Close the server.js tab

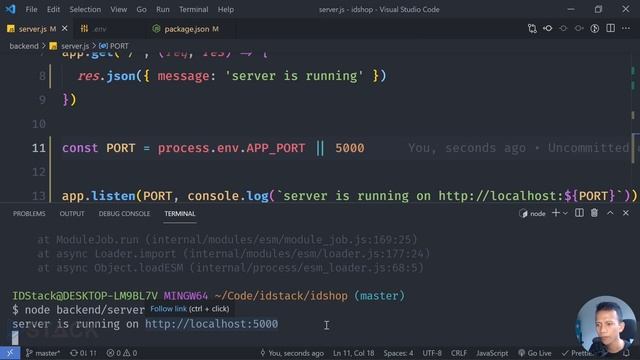pyautogui.click(x=64, y=29)
